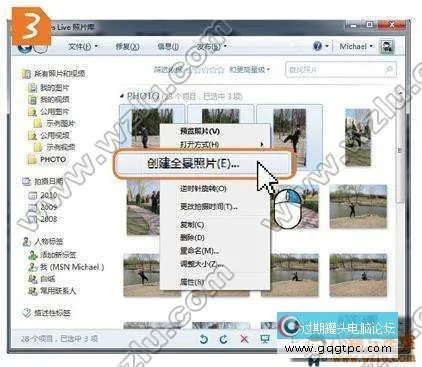422x367 pixels.
Task: Click the status text 28 个项目, 已选中 3 项
Action: [59, 339]
